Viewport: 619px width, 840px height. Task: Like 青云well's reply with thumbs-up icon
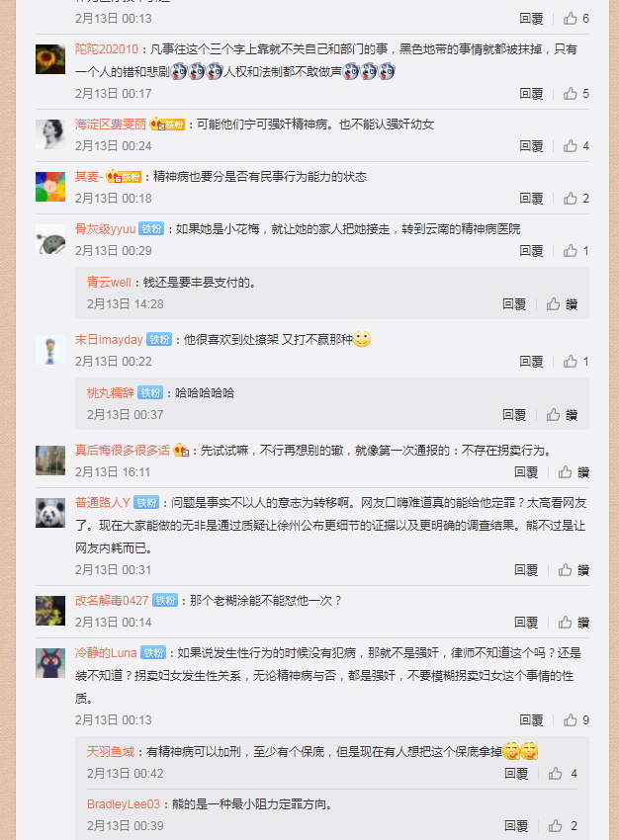tap(553, 304)
